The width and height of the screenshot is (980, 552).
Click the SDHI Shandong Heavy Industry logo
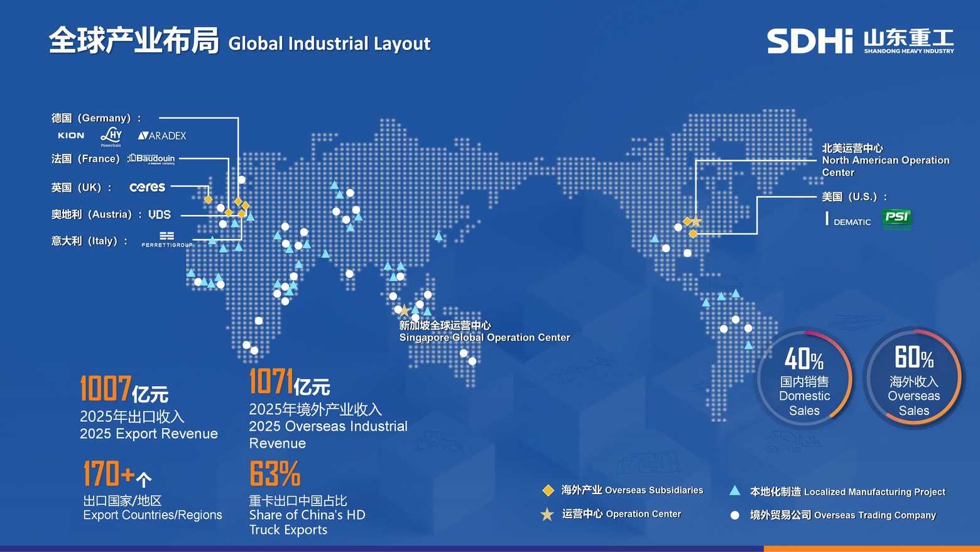pos(860,41)
